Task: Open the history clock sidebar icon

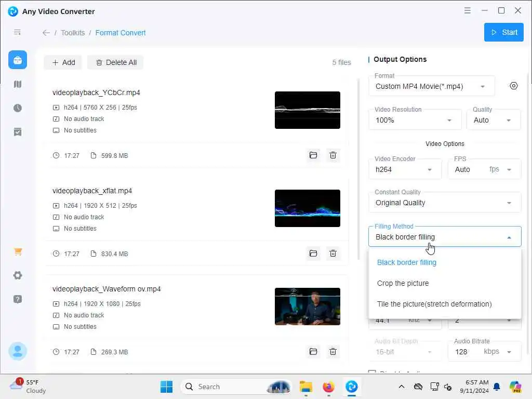Action: coord(18,108)
